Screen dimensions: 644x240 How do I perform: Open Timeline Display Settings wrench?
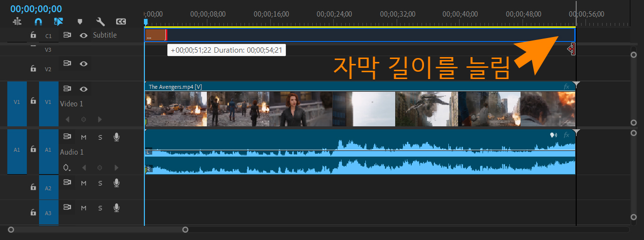(x=101, y=21)
